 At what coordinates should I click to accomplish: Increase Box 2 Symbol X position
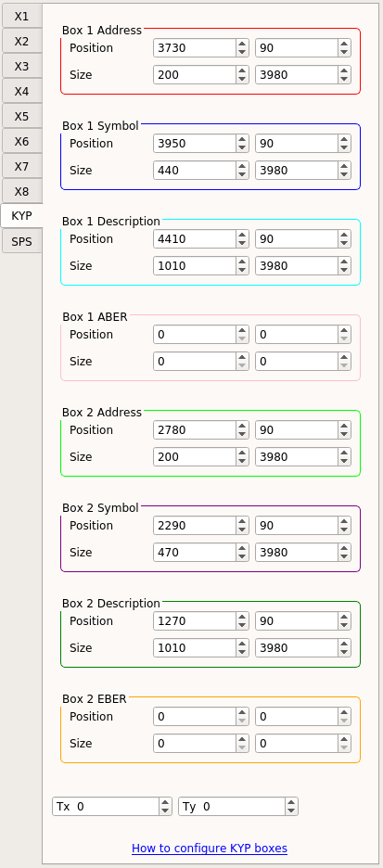242,521
